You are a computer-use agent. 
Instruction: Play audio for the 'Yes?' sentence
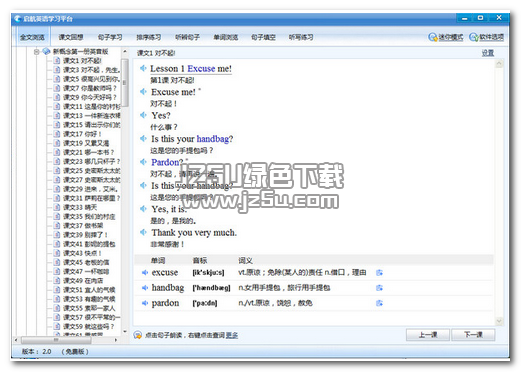click(x=143, y=115)
